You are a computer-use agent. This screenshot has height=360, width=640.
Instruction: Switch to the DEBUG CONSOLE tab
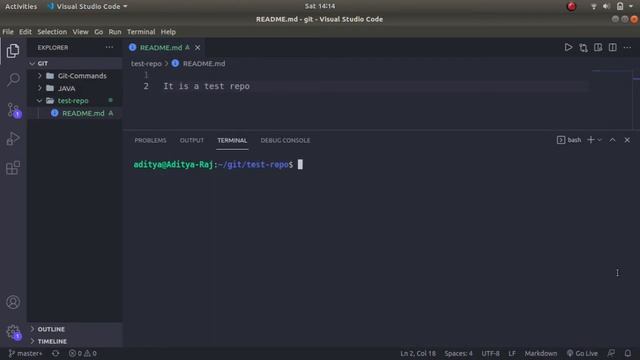pyautogui.click(x=285, y=140)
